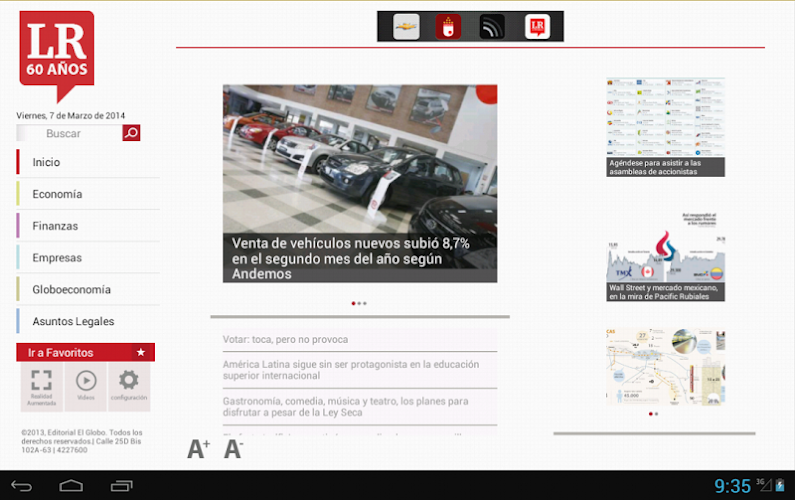Open the Economía section
Viewport: 795px width, 500px height.
click(88, 194)
